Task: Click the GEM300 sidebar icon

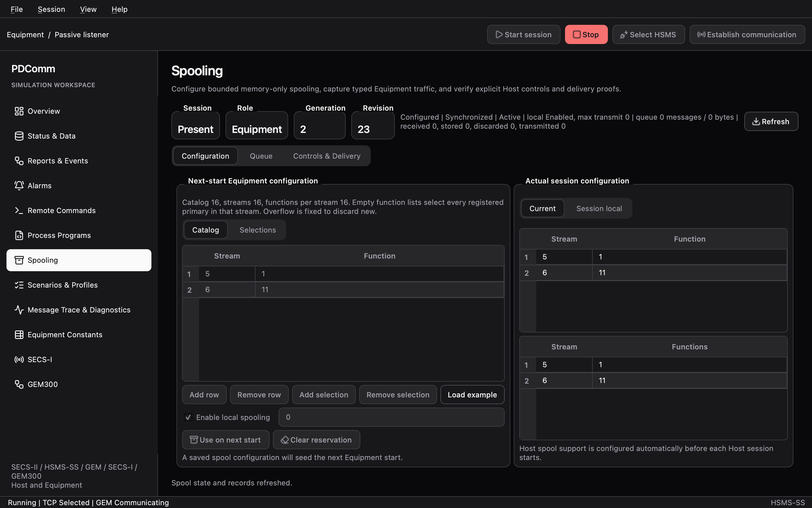Action: click(19, 385)
